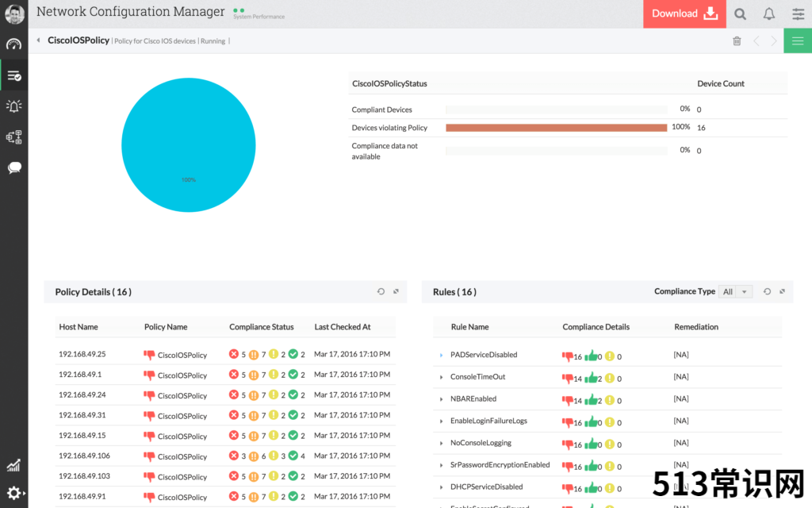Select host 192.168.49.103
The height and width of the screenshot is (508, 812).
pyautogui.click(x=84, y=476)
